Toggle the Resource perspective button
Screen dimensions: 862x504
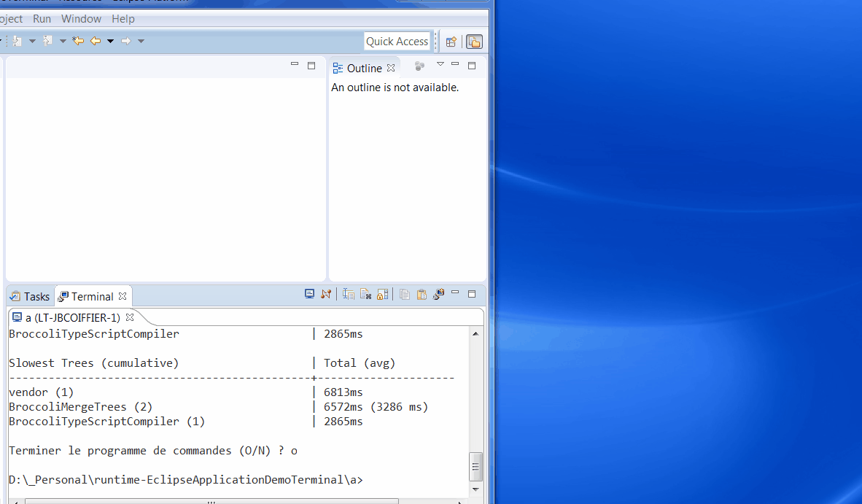[x=474, y=42]
